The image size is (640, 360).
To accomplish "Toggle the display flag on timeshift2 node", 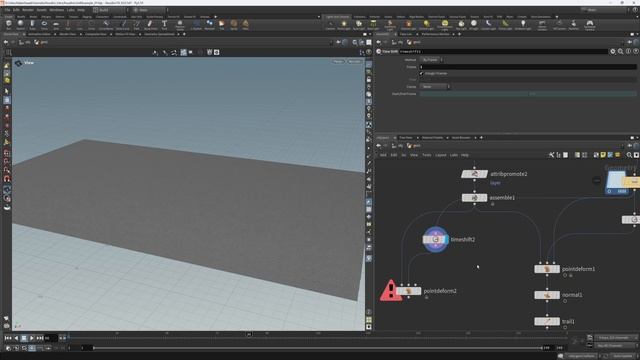I will [447, 240].
